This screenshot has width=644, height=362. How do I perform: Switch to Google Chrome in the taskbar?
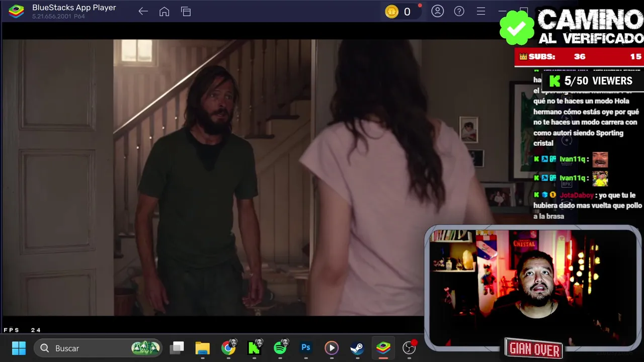[x=228, y=348]
